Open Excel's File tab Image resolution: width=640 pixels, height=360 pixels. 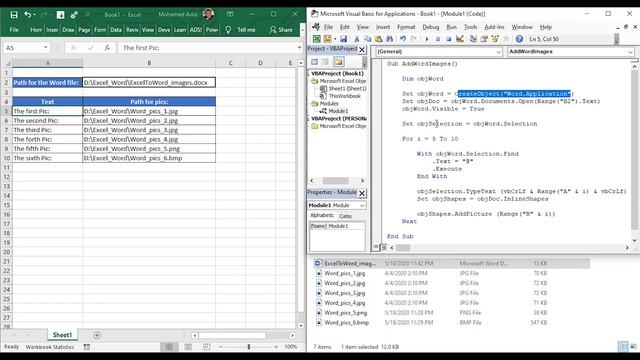click(14, 30)
